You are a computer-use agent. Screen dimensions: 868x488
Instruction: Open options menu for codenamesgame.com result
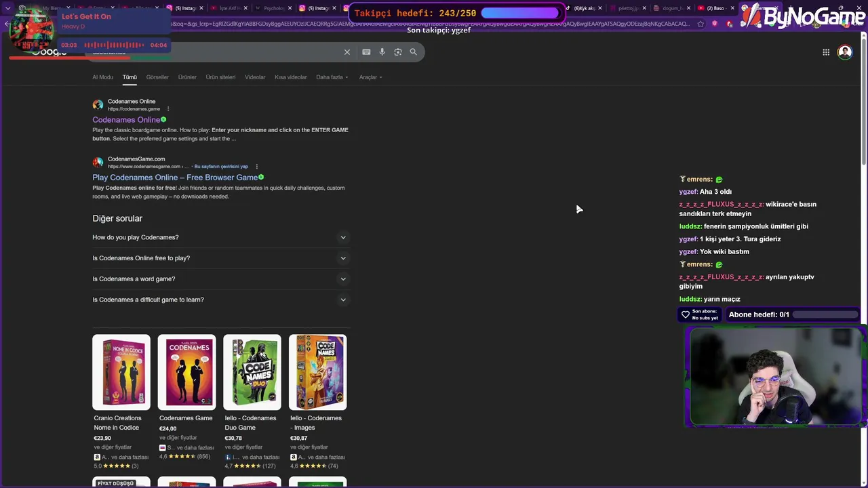pos(256,167)
